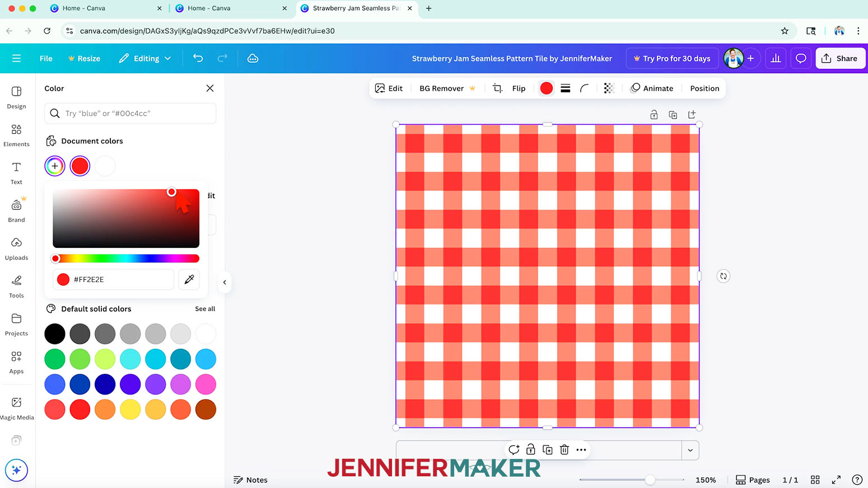The image size is (868, 488).
Task: Click See all default colors
Action: (205, 309)
